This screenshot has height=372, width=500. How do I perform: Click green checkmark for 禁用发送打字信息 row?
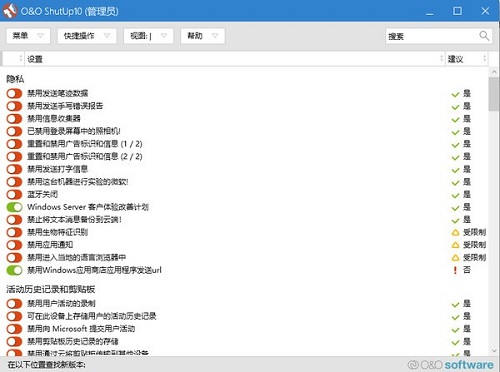coord(455,171)
